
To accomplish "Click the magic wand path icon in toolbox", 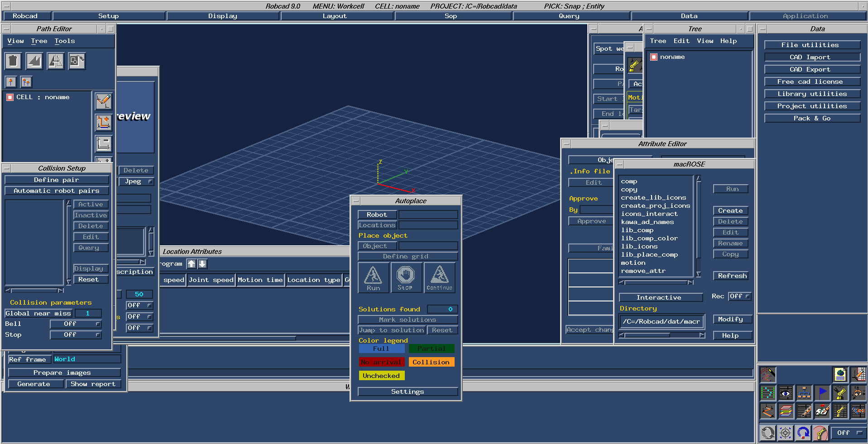I will coord(767,374).
